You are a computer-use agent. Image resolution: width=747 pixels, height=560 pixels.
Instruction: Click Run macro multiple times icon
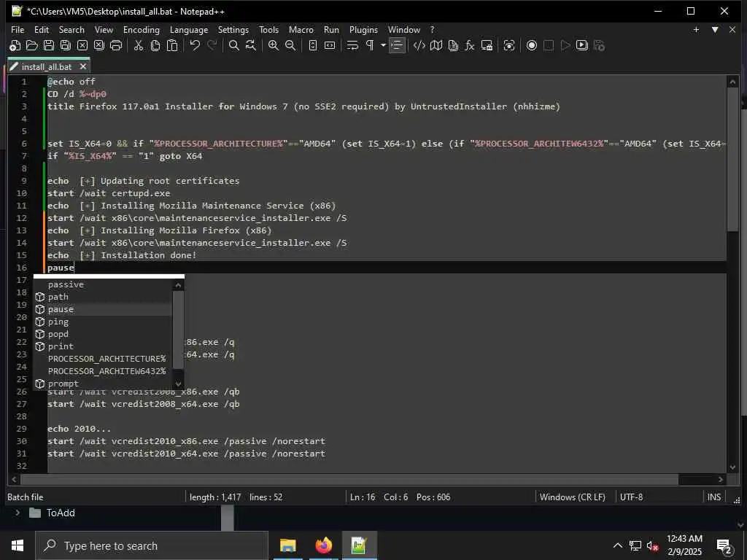582,46
